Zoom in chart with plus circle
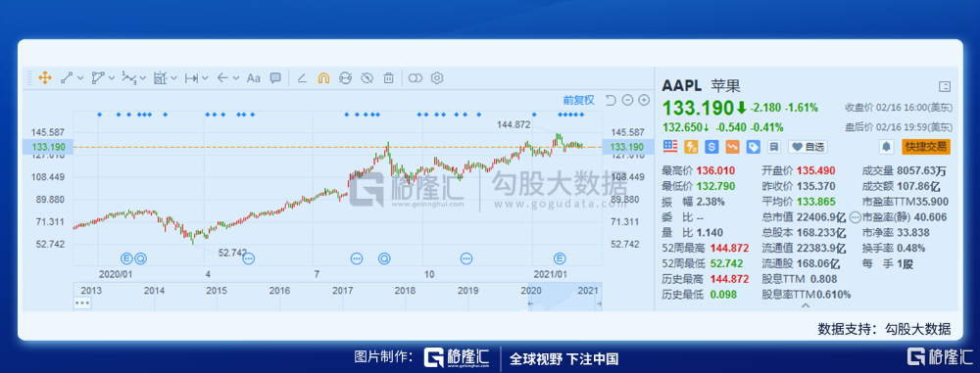The image size is (980, 373). 645,100
